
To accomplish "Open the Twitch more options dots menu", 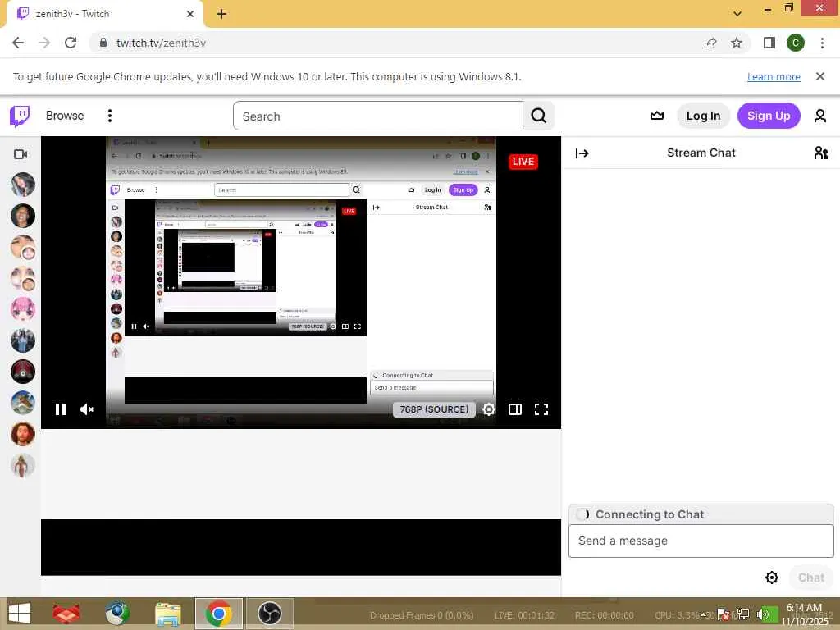I will (x=110, y=116).
